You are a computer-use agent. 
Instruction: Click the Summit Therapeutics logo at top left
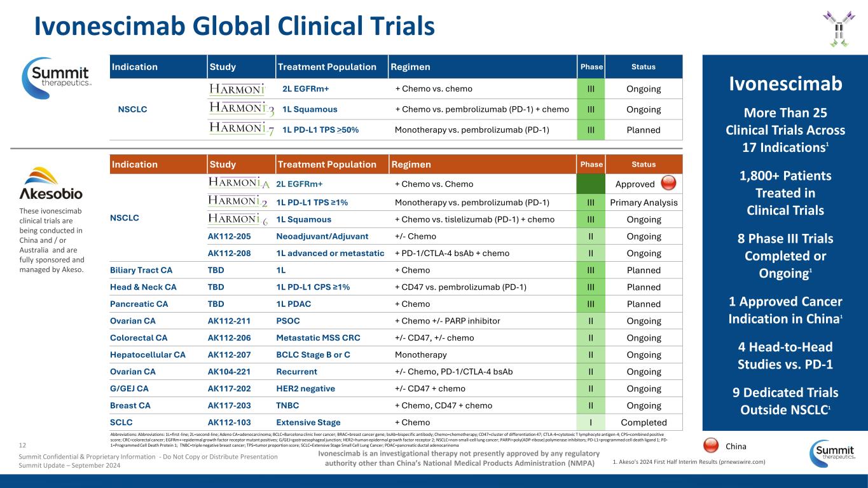58,79
